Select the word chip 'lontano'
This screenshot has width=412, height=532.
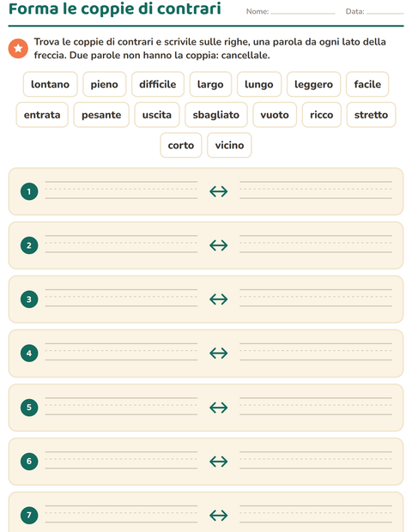pos(51,84)
